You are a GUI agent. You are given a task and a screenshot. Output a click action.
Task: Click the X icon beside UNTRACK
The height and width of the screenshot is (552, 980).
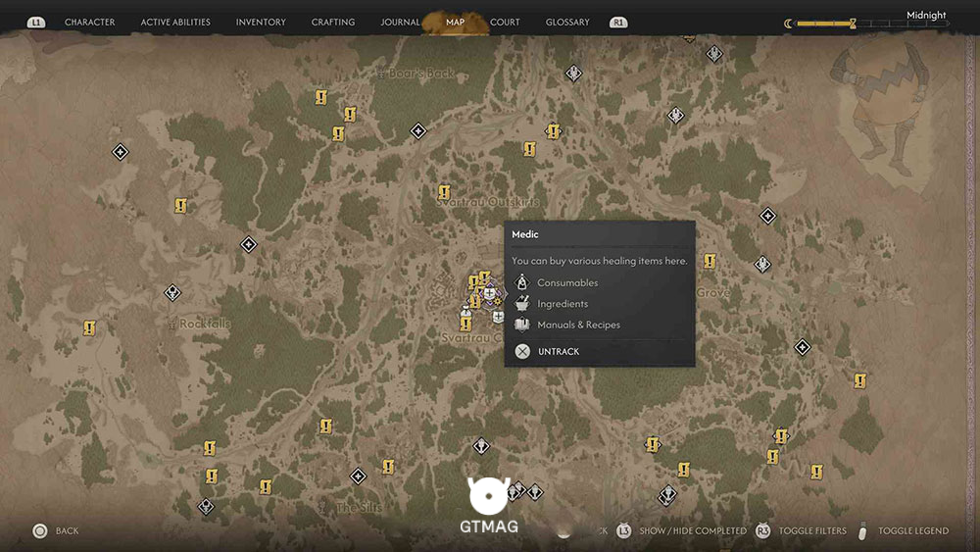(522, 351)
